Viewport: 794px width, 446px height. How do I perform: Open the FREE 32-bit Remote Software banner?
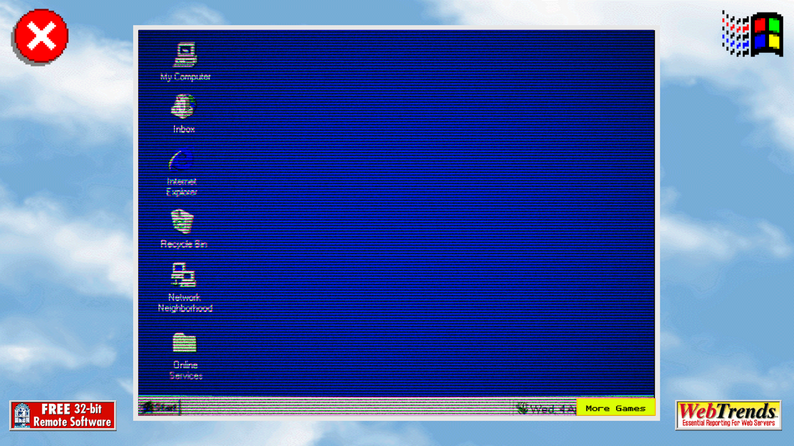pos(63,416)
